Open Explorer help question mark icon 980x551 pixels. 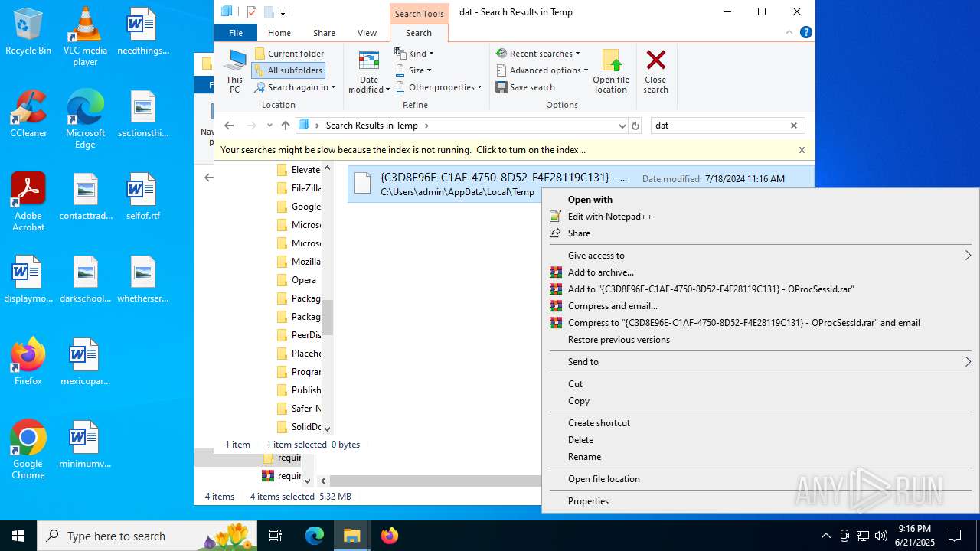pos(805,32)
